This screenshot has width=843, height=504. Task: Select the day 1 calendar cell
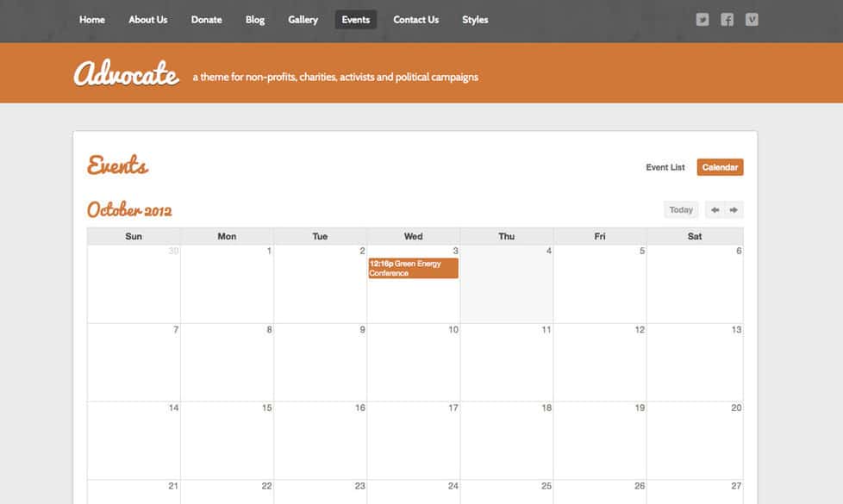tap(227, 284)
